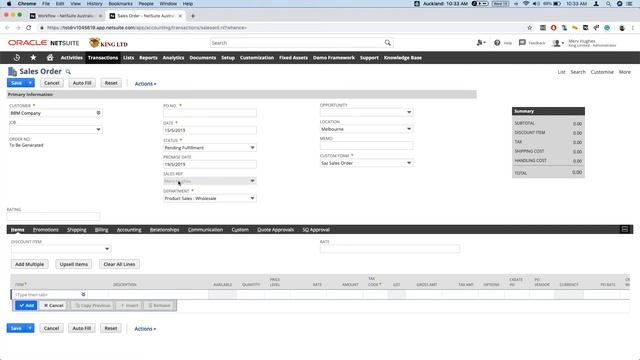Open the top Actions menu
640x360 pixels.
click(x=145, y=84)
